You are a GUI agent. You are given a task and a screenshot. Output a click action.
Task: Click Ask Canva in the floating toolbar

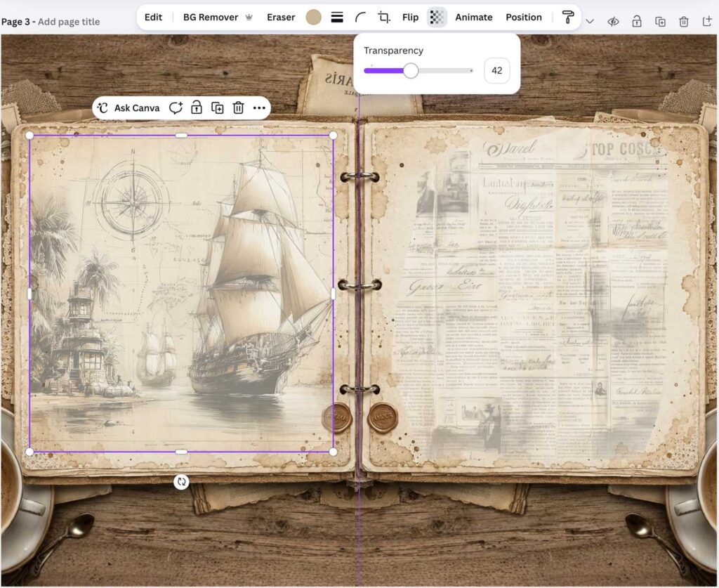point(129,108)
